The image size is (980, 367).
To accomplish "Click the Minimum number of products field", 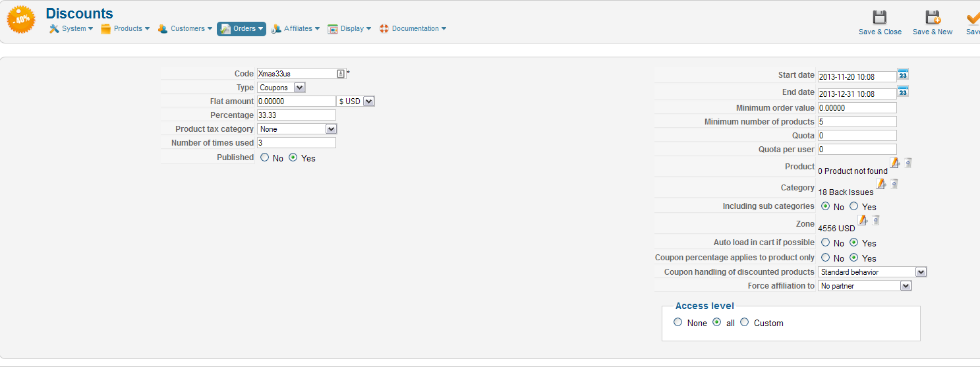I will [857, 121].
